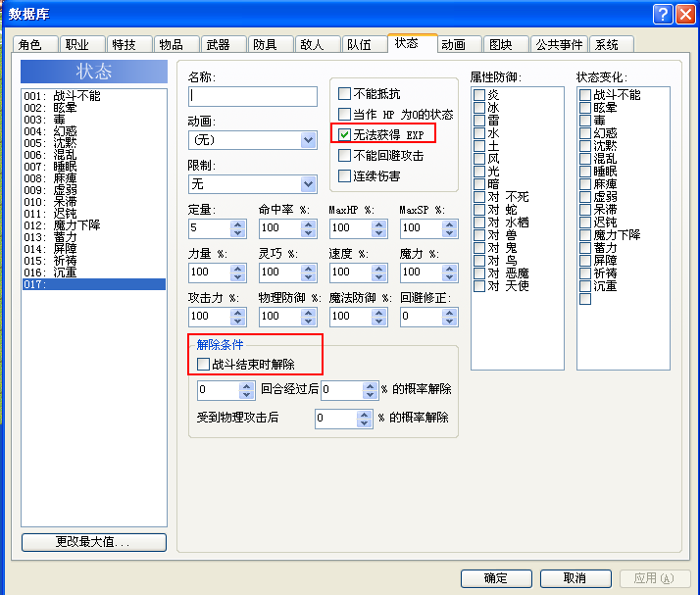Increase the MaxHP % spinner
The width and height of the screenshot is (700, 595).
pyautogui.click(x=379, y=224)
